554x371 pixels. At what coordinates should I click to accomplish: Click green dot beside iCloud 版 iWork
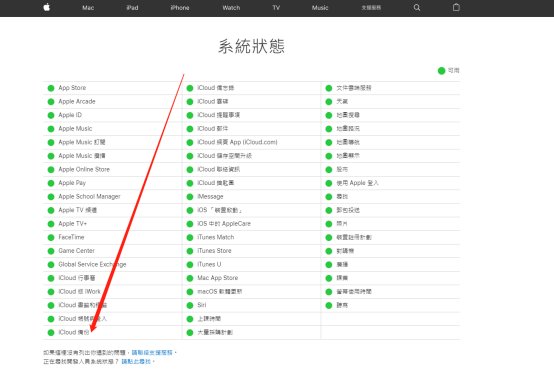[51, 292]
